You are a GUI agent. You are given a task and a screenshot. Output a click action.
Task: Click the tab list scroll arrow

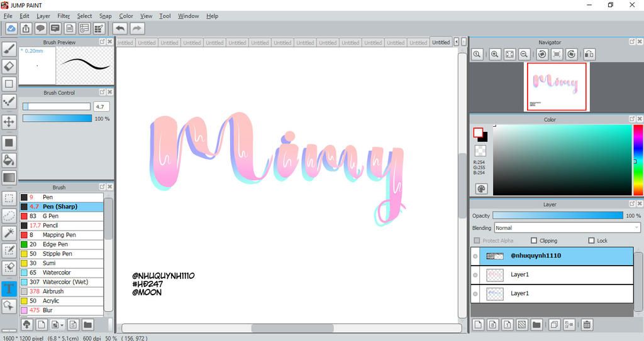click(x=456, y=42)
